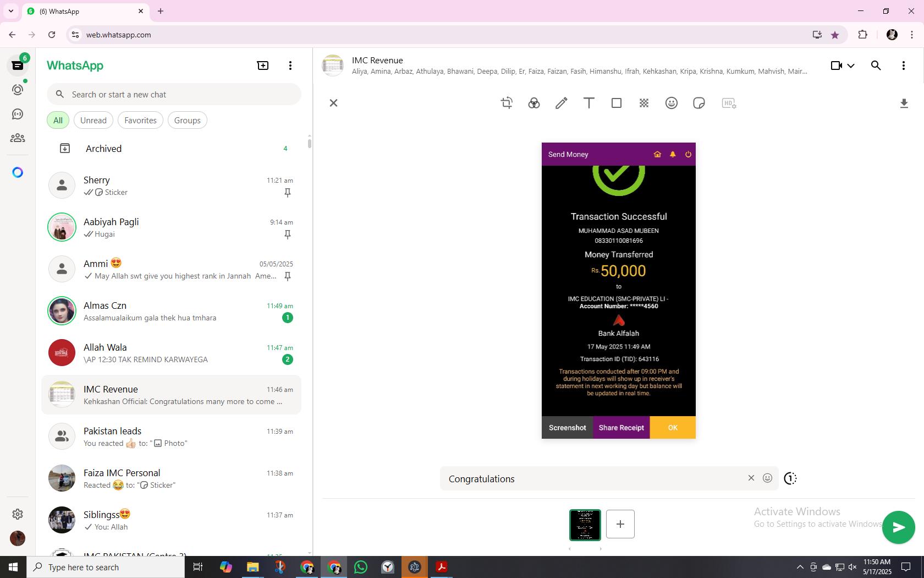Toggle HD quality settings icon
Screen dimensions: 924x578
[x=729, y=103]
